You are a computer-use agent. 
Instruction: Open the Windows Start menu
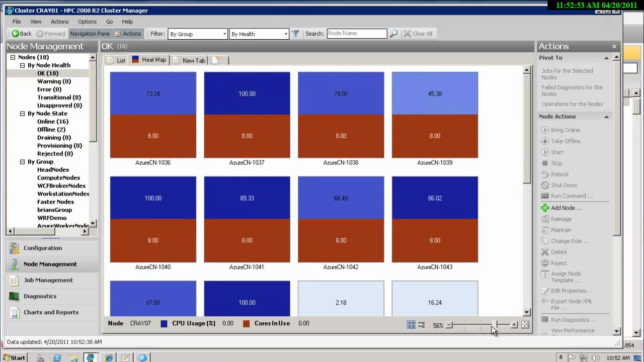(x=14, y=357)
